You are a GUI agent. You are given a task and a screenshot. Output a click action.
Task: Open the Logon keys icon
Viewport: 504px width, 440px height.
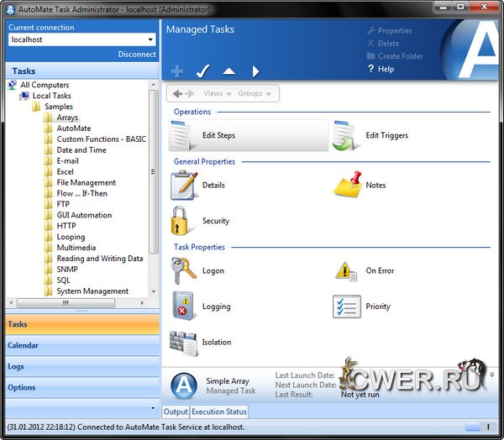(x=184, y=271)
